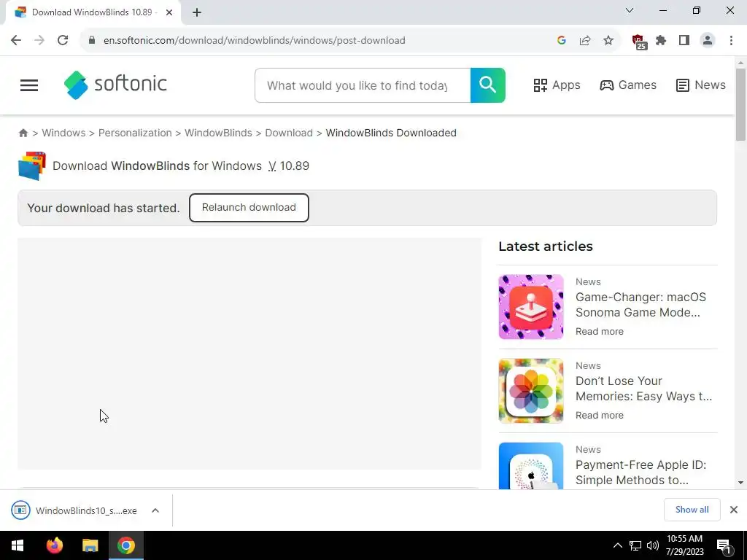The image size is (747, 560).
Task: Click the address bar URL
Action: click(x=255, y=41)
